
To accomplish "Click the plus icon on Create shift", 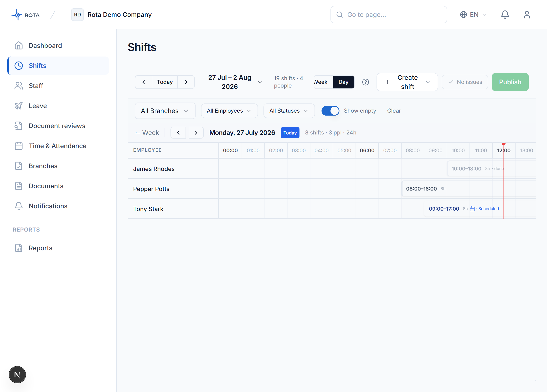I will pos(387,82).
